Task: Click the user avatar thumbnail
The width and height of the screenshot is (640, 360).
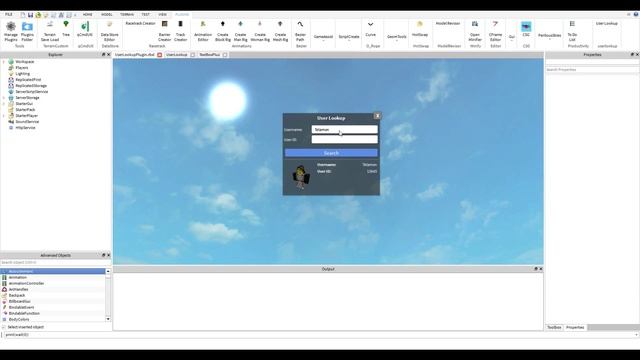Action: coord(301,177)
